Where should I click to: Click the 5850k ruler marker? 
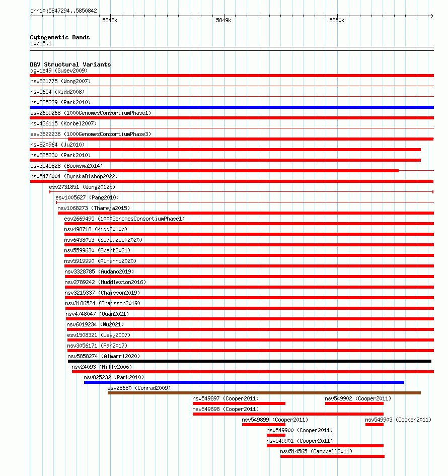coord(337,20)
